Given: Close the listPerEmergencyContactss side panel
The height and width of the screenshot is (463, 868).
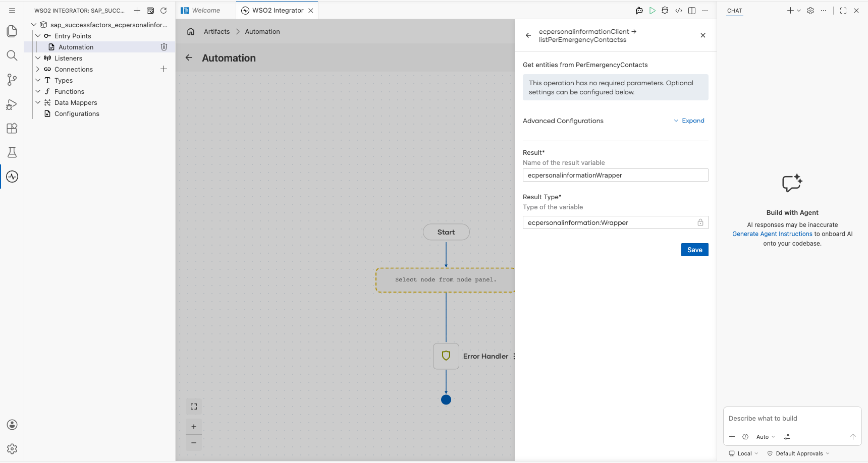Looking at the screenshot, I should click(703, 35).
